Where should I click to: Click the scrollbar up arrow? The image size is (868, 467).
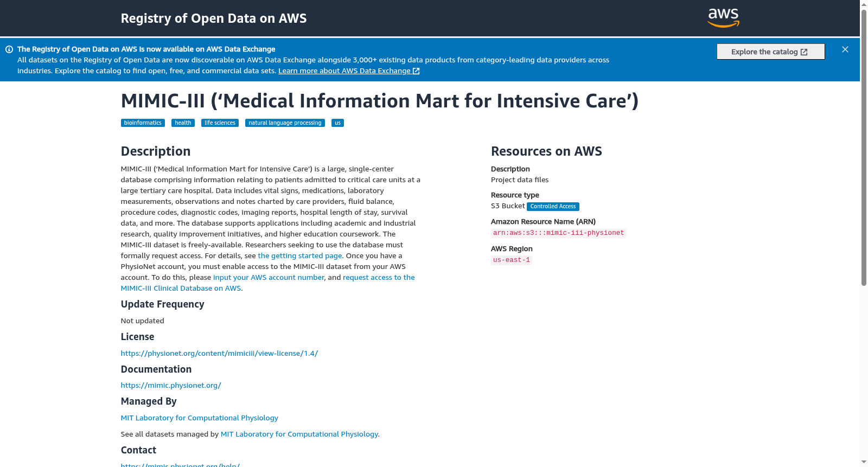864,4
